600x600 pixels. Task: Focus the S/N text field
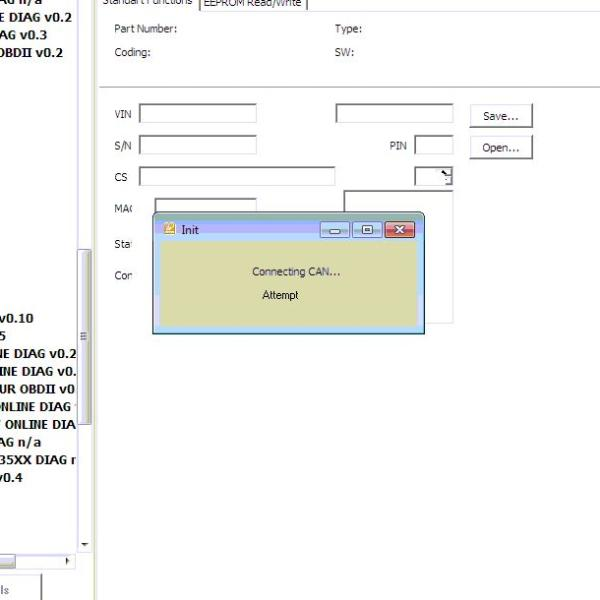pyautogui.click(x=197, y=145)
